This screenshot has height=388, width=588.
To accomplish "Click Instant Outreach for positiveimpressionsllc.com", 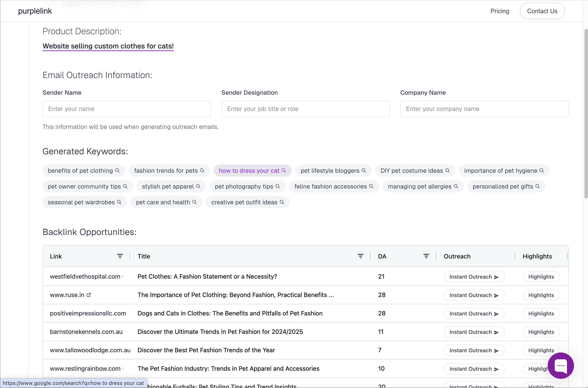I will 474,313.
